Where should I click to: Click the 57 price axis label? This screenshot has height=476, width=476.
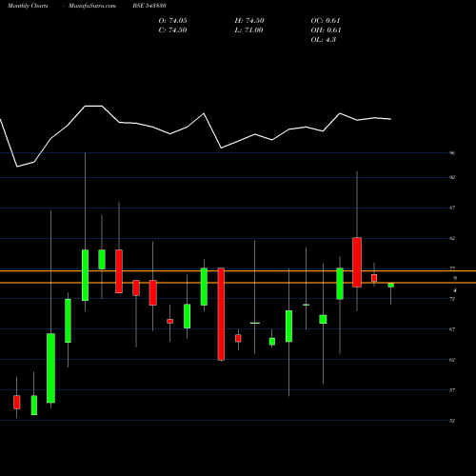pos(452,390)
